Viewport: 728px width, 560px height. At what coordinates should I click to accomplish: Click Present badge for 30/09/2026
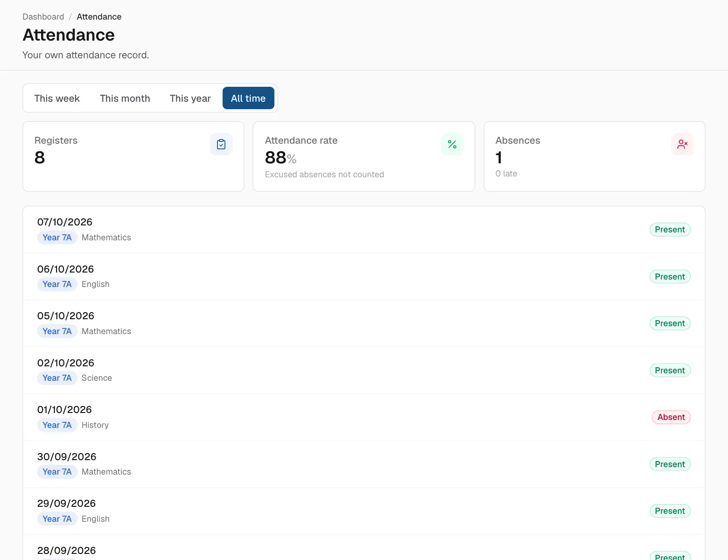pos(670,464)
